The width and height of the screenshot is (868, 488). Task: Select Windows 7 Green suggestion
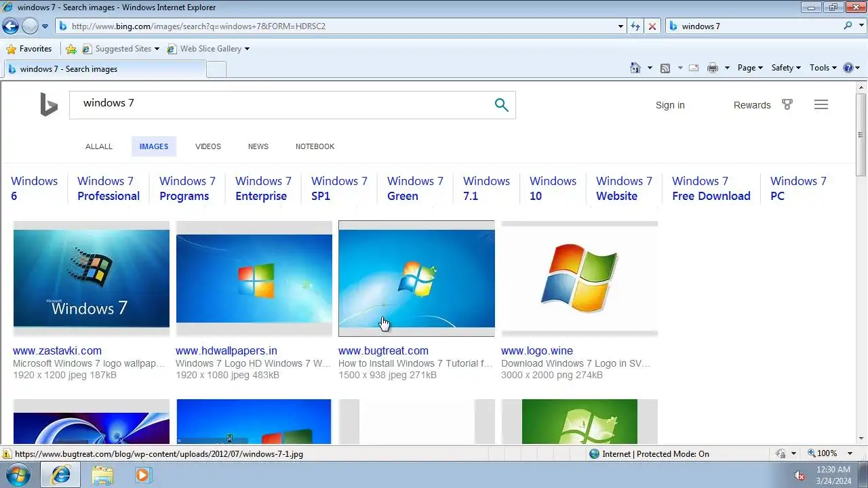click(x=415, y=188)
